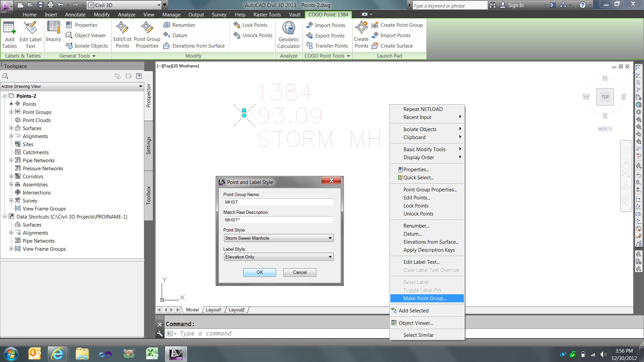Click the Toolspace help icon
Image resolution: width=644 pixels, height=362 pixels.
click(x=139, y=76)
